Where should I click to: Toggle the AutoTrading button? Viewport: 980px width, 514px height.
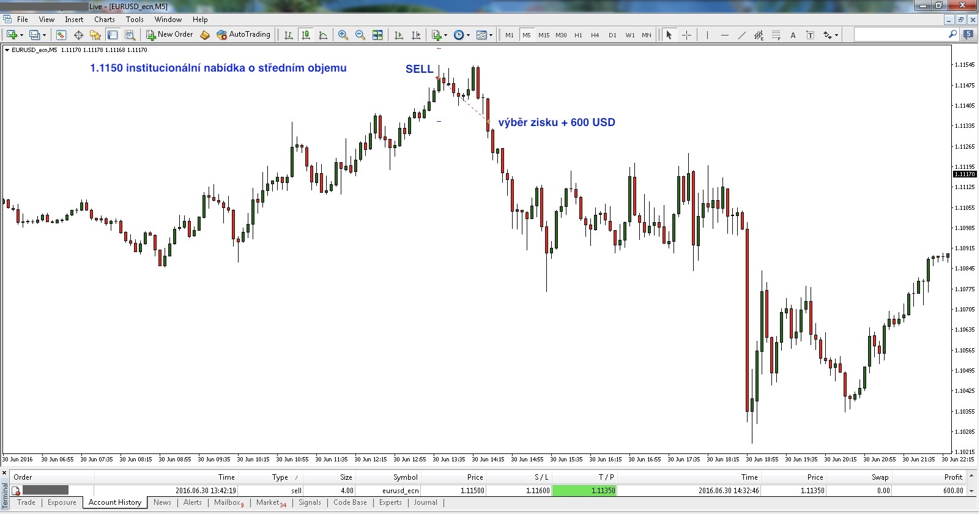coord(243,35)
